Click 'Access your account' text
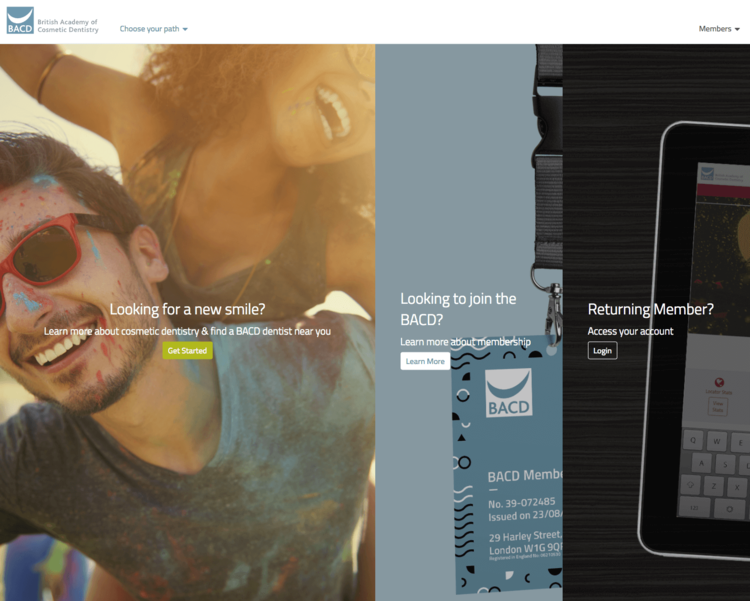This screenshot has height=601, width=750. point(630,331)
